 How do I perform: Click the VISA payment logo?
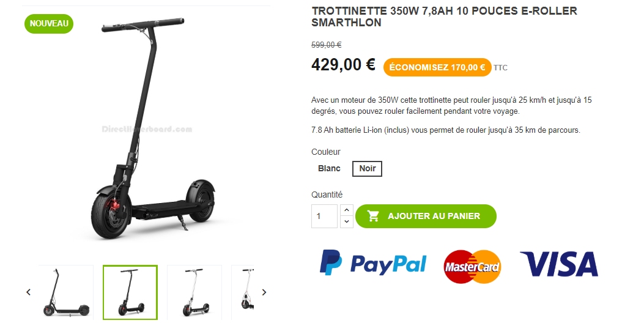point(559,264)
